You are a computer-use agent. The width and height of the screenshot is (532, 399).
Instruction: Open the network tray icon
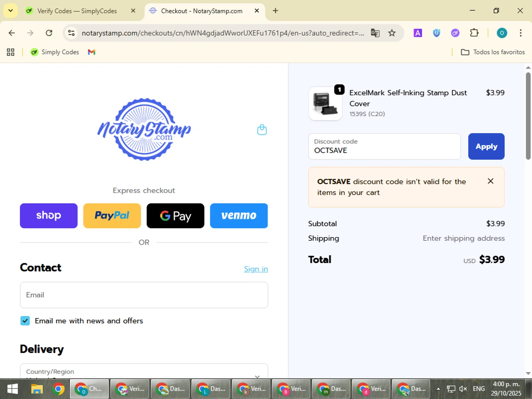click(x=451, y=389)
